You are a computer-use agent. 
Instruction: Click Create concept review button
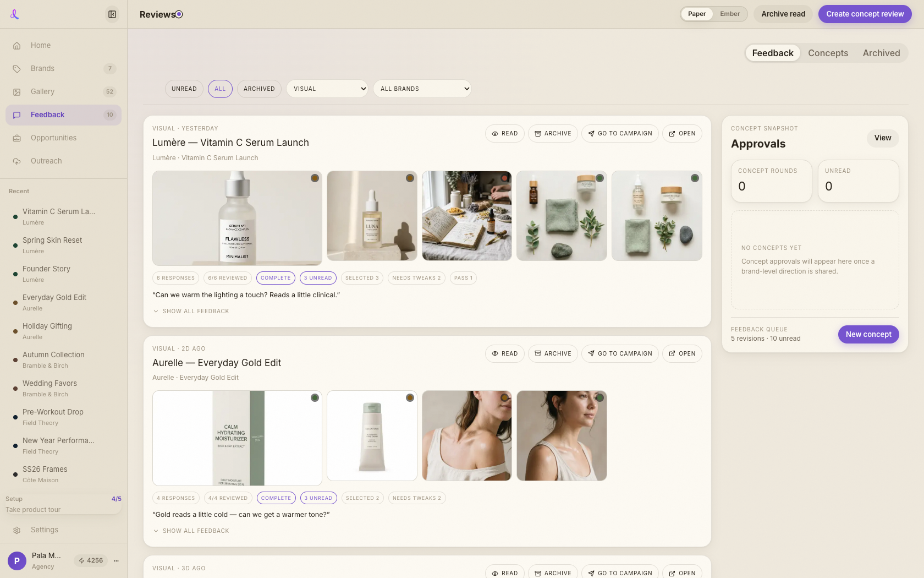865,14
